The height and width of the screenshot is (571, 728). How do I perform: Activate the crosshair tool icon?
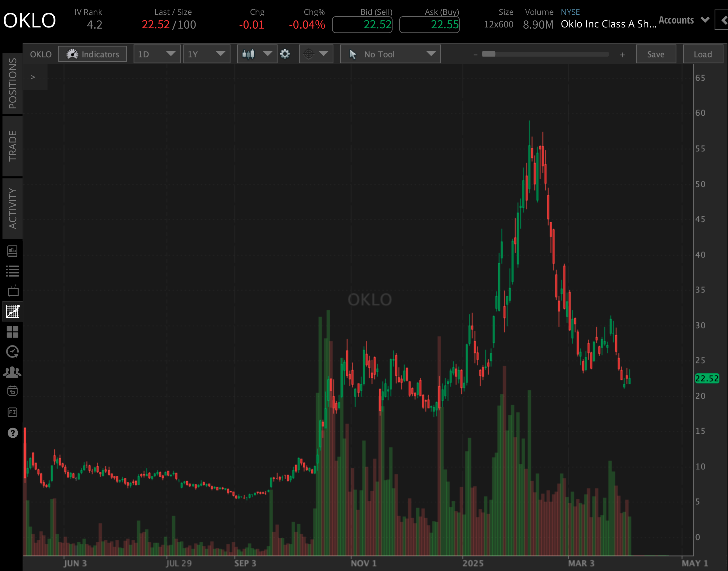pyautogui.click(x=309, y=54)
